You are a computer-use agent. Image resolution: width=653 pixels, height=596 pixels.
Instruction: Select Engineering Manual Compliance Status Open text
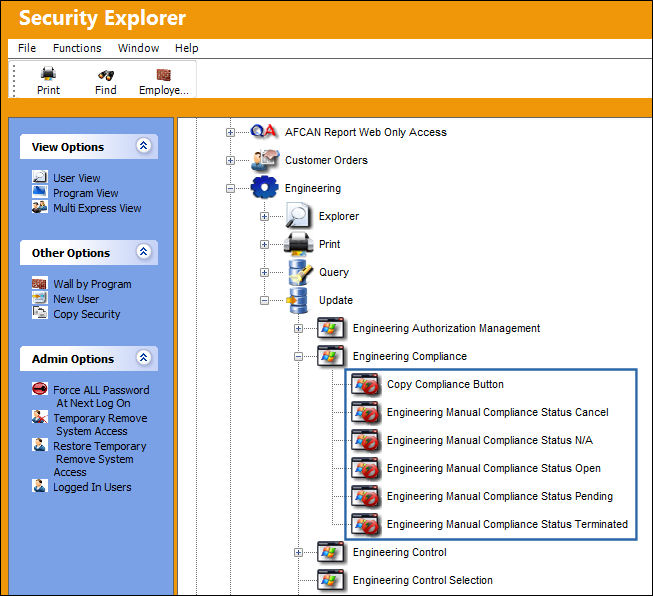[494, 468]
